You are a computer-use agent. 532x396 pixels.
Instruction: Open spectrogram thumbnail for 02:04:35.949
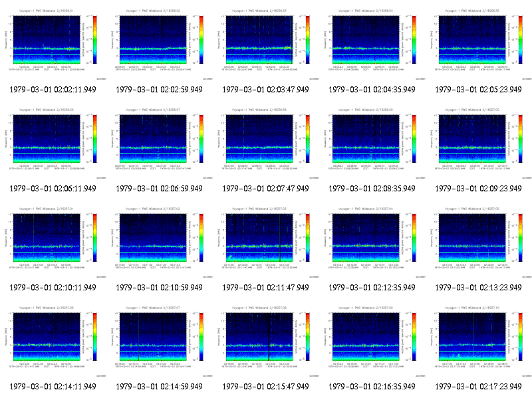tap(372, 44)
